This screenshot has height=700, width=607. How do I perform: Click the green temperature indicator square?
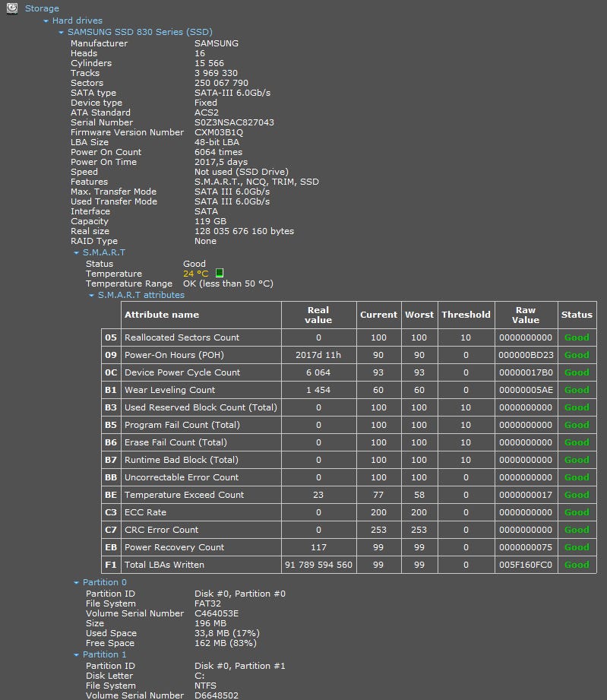(x=220, y=273)
